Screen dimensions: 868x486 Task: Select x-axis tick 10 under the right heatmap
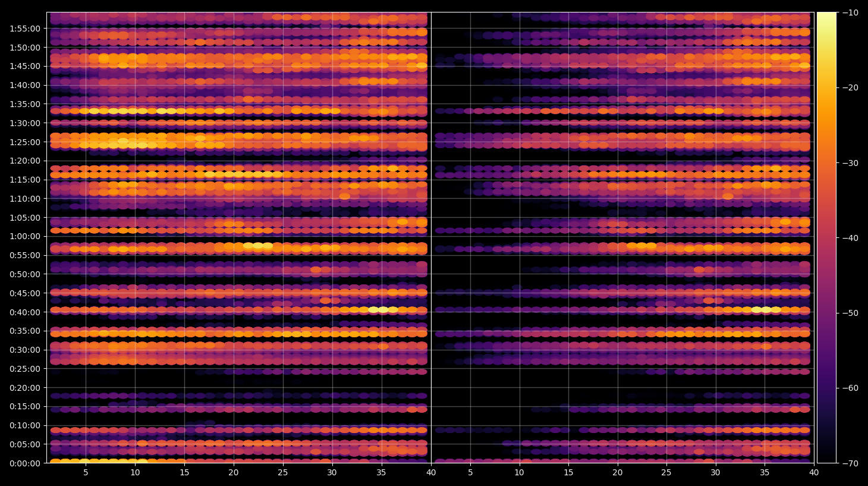[x=519, y=473]
